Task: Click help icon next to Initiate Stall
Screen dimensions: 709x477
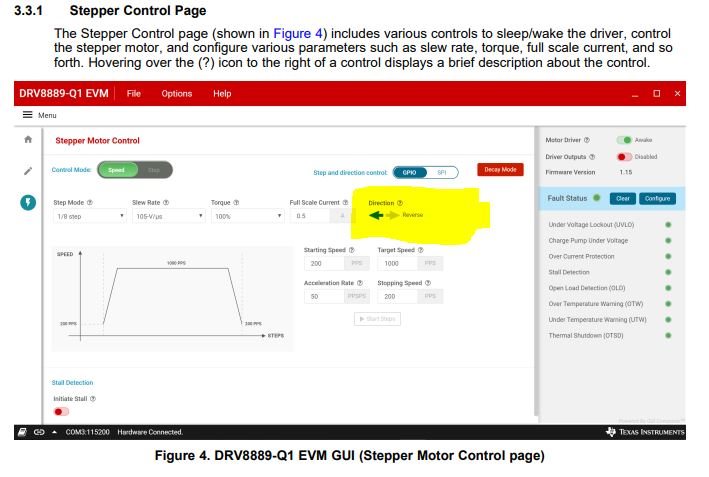Action: tap(93, 399)
